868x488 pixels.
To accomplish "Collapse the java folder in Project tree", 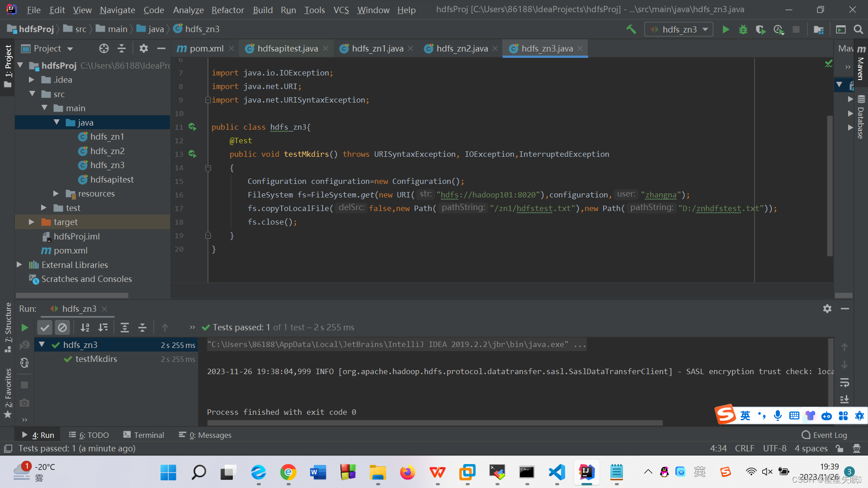I will [x=57, y=122].
